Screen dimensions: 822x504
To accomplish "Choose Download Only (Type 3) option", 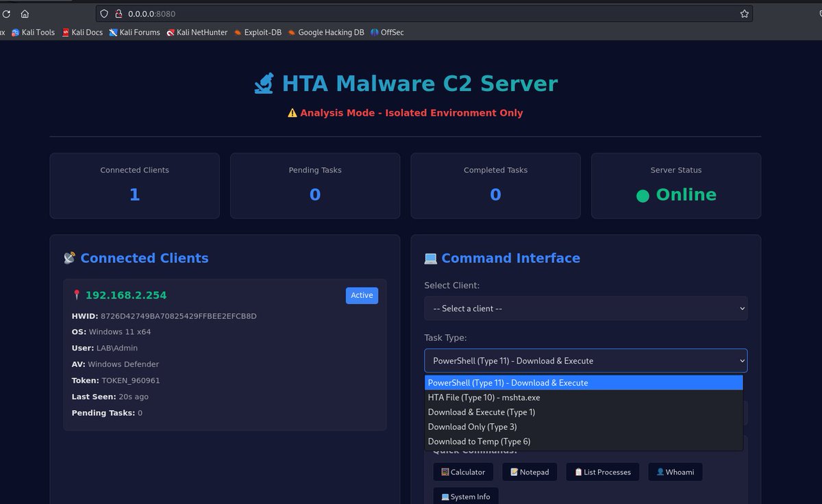I will pyautogui.click(x=584, y=427).
